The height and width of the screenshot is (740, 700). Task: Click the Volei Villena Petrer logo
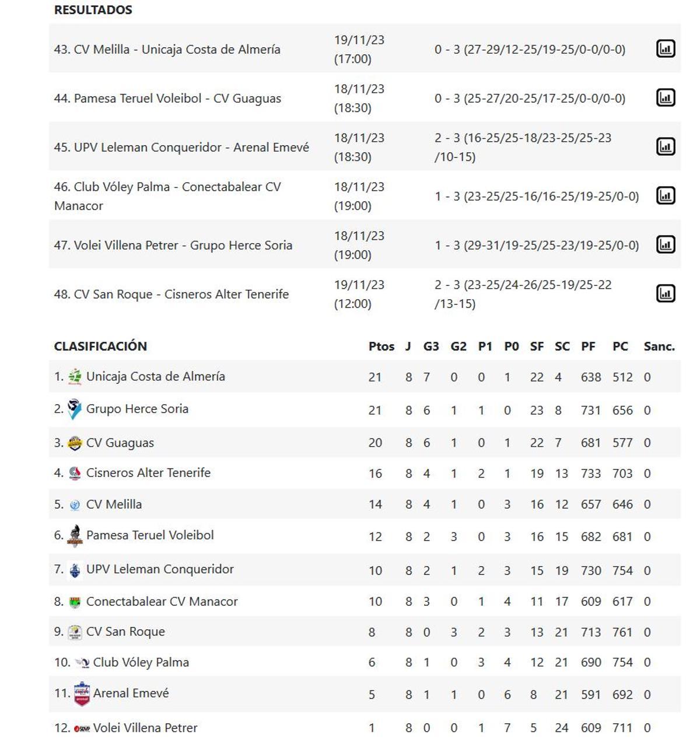point(82,728)
